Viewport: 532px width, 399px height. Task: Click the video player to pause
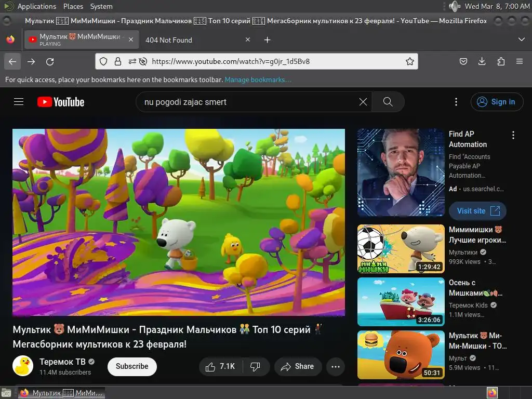pyautogui.click(x=179, y=222)
